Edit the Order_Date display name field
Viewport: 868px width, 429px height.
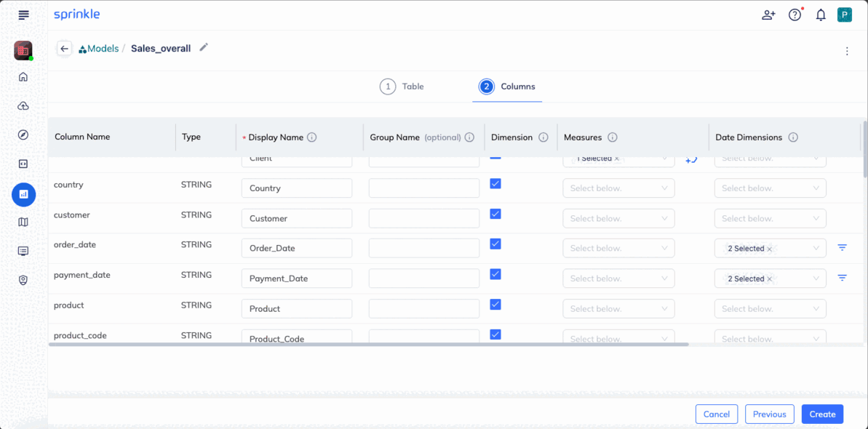tap(297, 249)
